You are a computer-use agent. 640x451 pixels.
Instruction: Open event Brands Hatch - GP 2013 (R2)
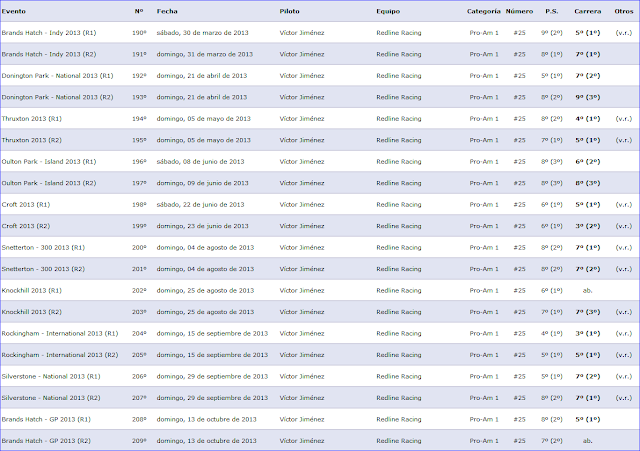point(46,441)
